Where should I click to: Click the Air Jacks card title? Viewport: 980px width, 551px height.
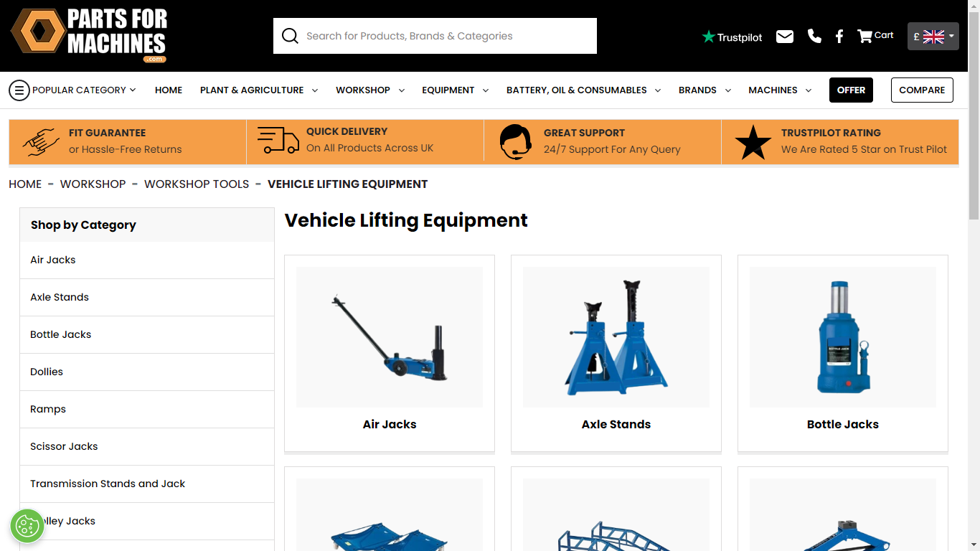[390, 425]
